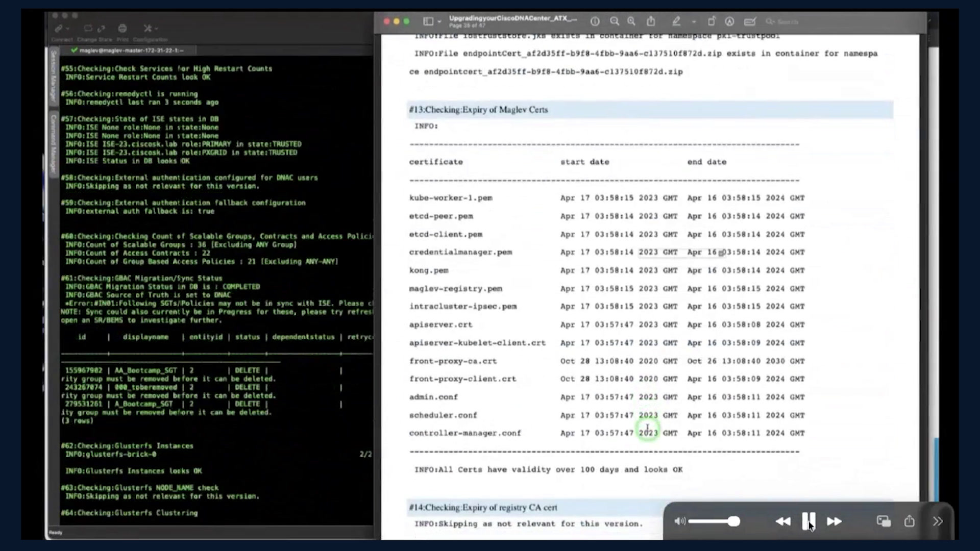This screenshot has width=980, height=551.
Task: Toggle the Preview sidebar view button
Action: pos(428,21)
